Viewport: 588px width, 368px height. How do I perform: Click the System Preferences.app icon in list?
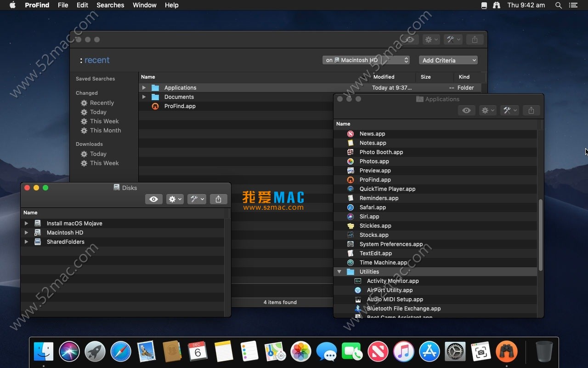coord(351,244)
